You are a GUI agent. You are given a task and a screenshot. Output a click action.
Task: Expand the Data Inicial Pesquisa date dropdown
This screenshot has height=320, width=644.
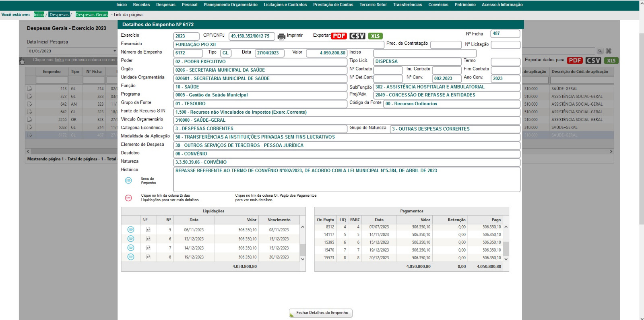pos(114,51)
